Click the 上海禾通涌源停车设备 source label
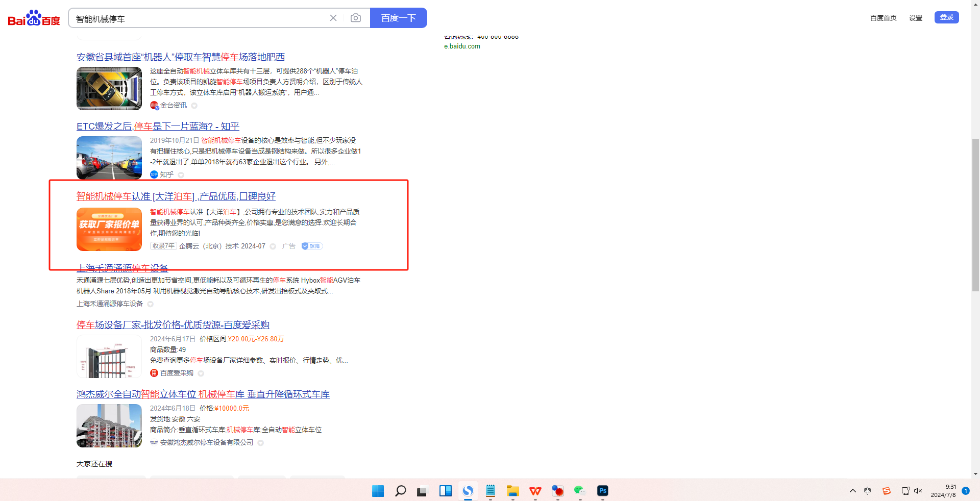980x501 pixels. click(x=110, y=304)
